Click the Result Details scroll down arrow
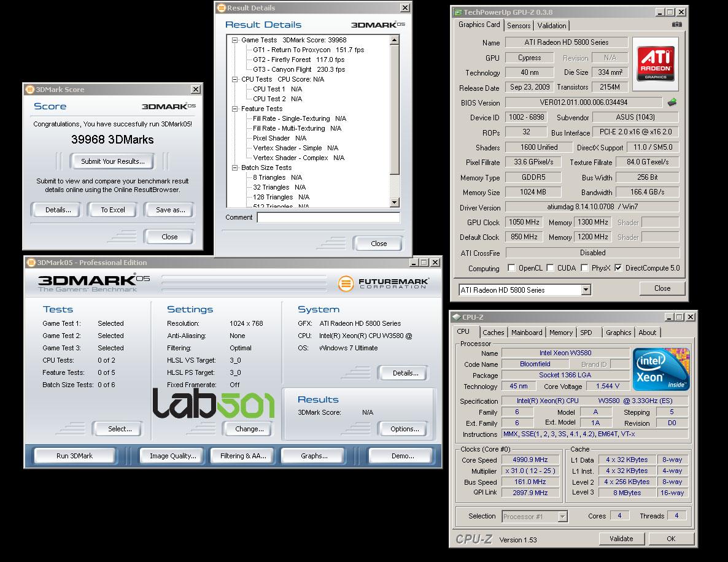 [x=395, y=202]
